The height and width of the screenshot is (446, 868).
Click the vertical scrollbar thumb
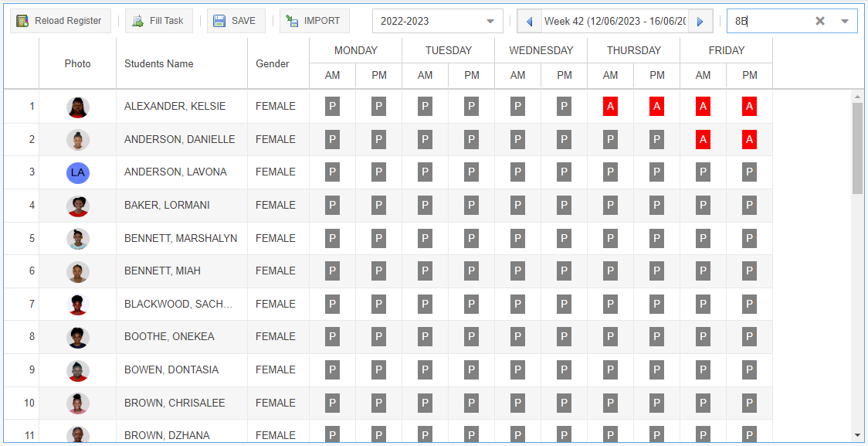point(857,148)
